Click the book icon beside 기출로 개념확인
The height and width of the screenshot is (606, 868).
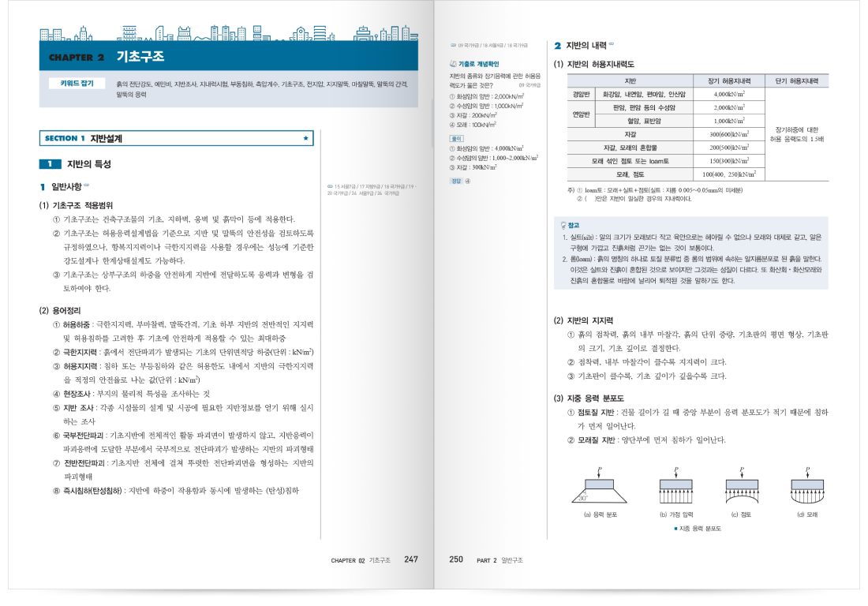pos(452,64)
